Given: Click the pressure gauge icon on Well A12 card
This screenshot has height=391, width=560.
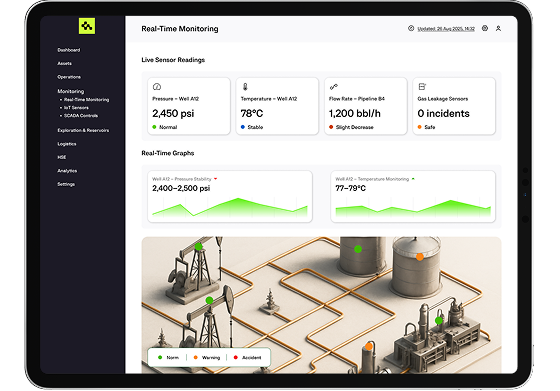Looking at the screenshot, I should [x=157, y=86].
